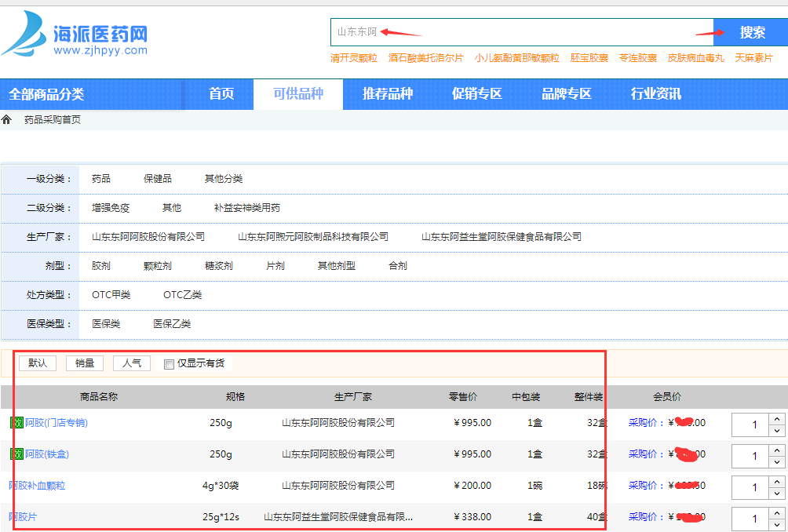This screenshot has width=788, height=532.
Task: Decrease quantity for 阿胶补血颗粒 row
Action: point(777,494)
